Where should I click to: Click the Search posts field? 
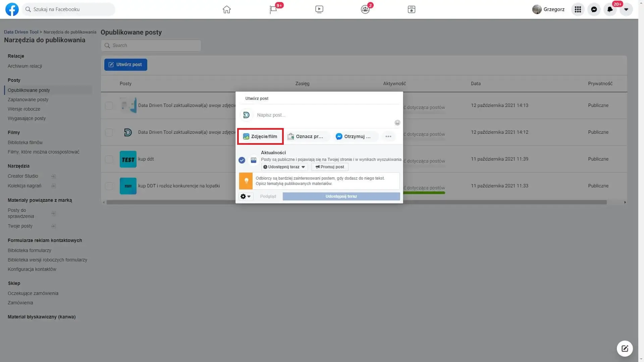151,46
